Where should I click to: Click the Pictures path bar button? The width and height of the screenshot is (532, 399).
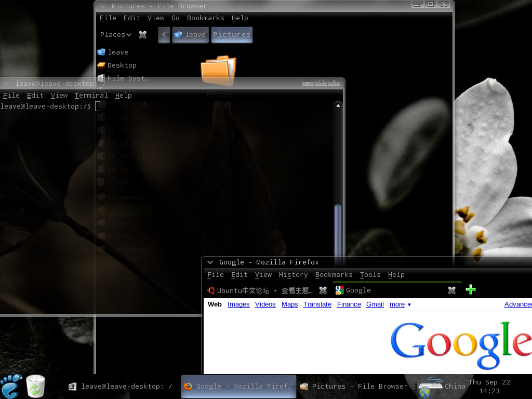[232, 35]
